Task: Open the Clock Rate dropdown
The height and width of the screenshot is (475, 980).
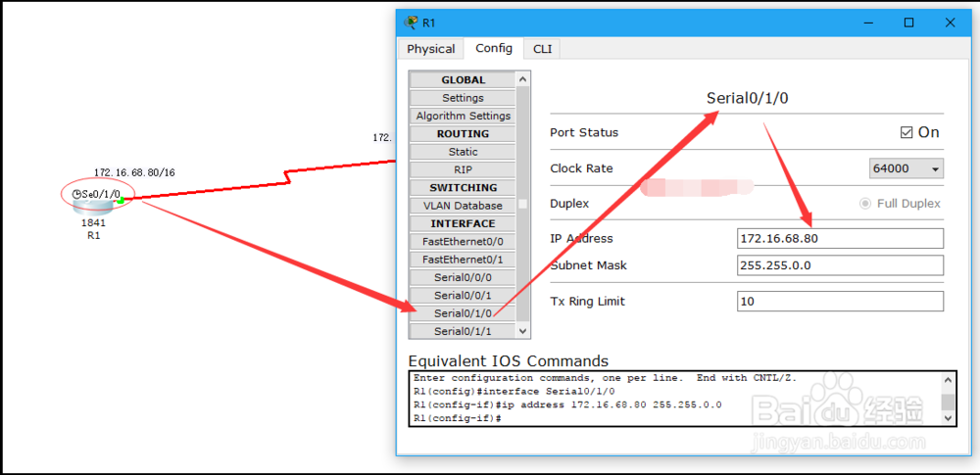Action: pyautogui.click(x=906, y=168)
